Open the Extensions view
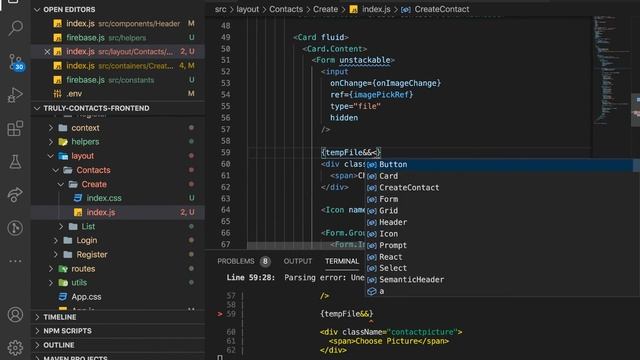This screenshot has width=640, height=360. point(15,129)
